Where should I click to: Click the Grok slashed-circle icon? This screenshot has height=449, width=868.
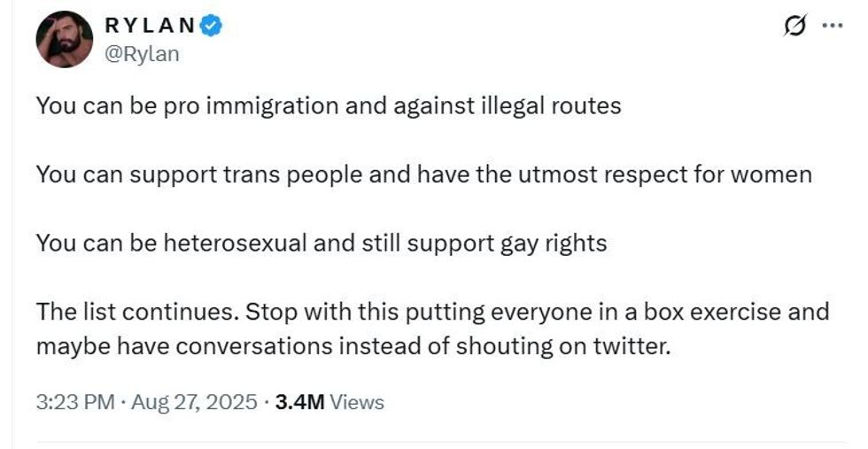coord(794,27)
